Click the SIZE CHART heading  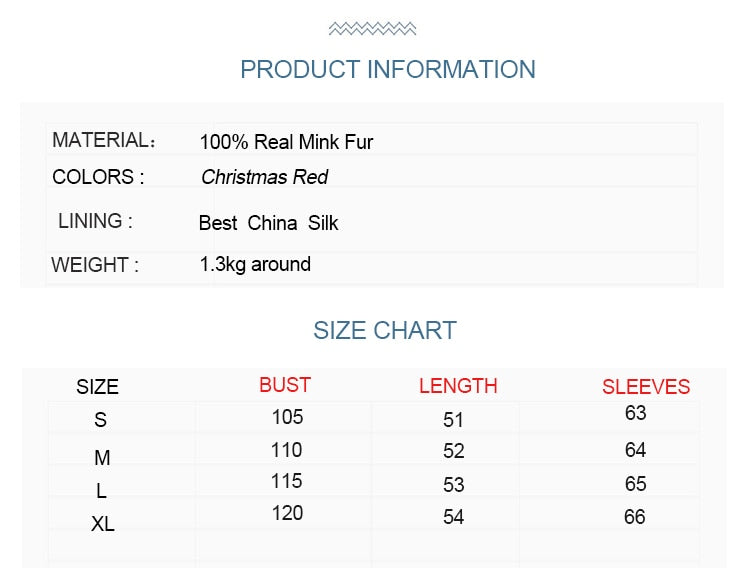coord(385,331)
